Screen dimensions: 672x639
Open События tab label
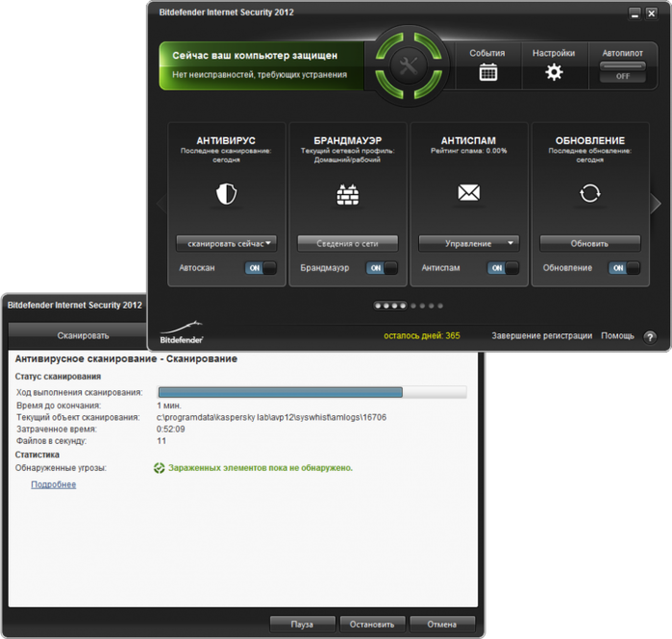click(x=487, y=53)
